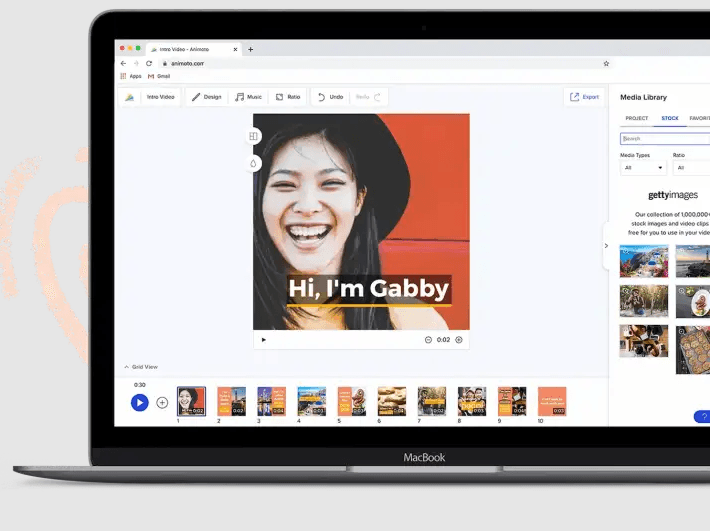Open the Ratio filter dropdown in Media Library
Screen dimensions: 710x531
click(x=691, y=168)
